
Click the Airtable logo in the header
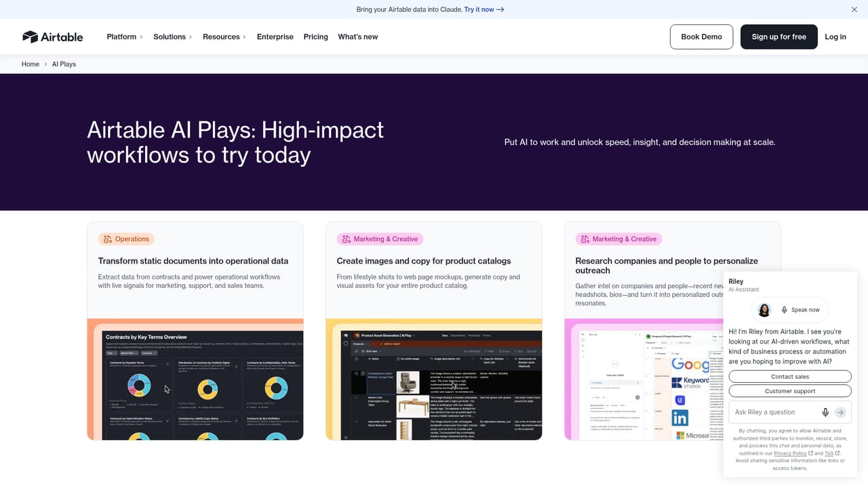[52, 37]
